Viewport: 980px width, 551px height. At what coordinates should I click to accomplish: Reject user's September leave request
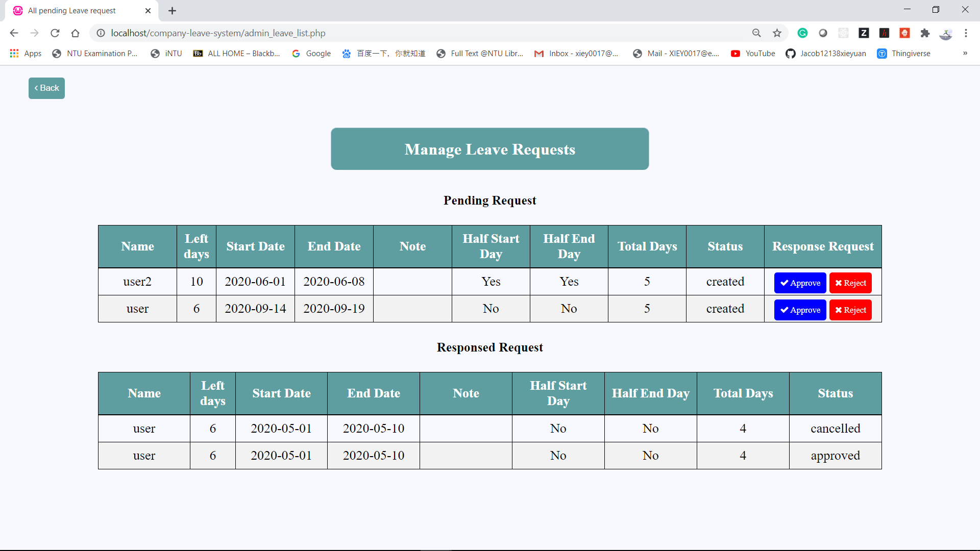click(x=850, y=310)
